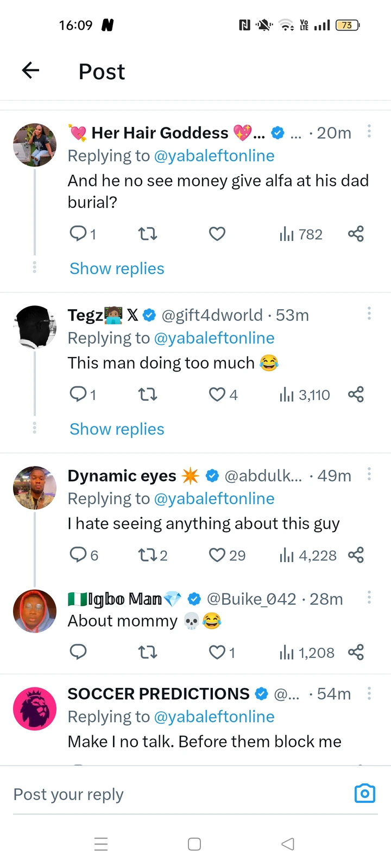
Task: Open overflow menu on SOCCER PREDICTIONS reply
Action: (369, 693)
